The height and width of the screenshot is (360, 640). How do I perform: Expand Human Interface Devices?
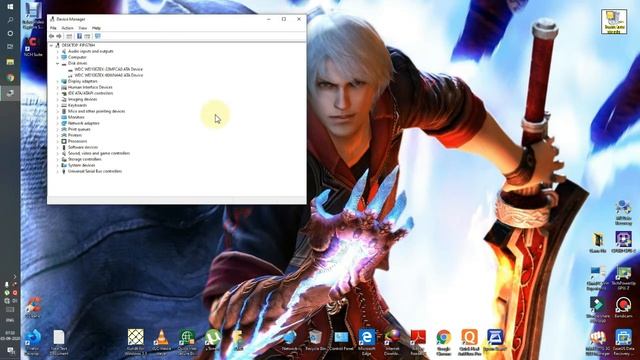(x=58, y=87)
